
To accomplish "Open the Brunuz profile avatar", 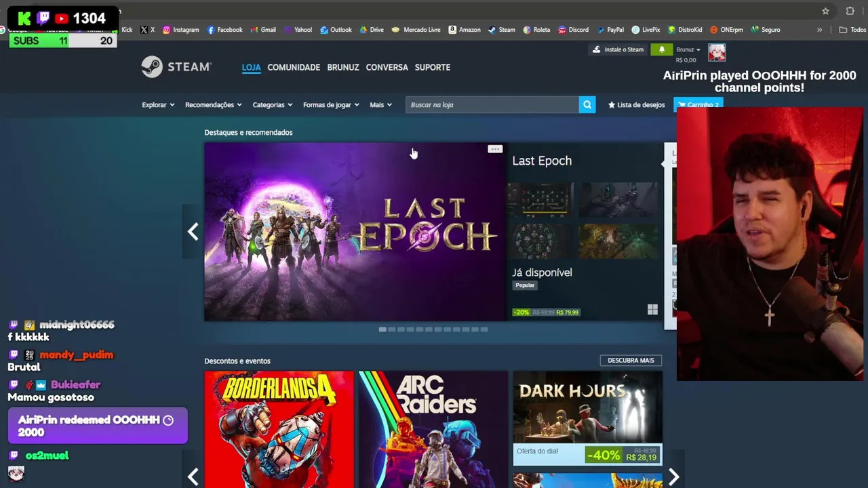I will point(717,52).
